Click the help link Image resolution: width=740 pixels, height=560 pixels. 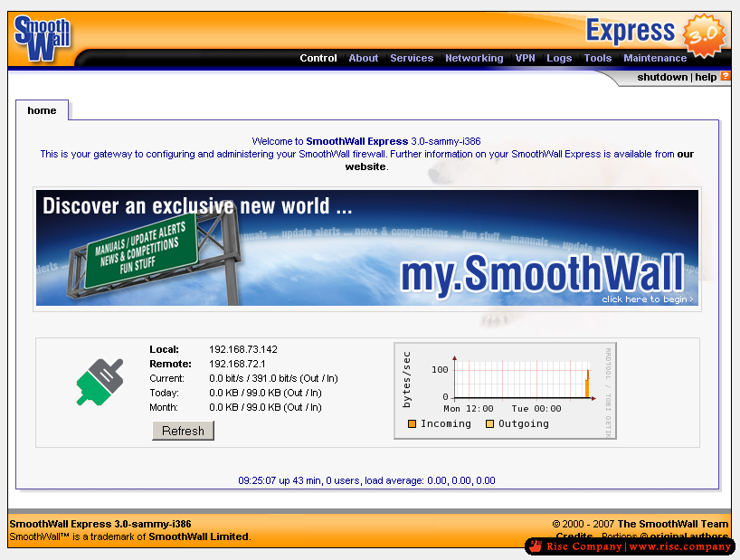(706, 77)
